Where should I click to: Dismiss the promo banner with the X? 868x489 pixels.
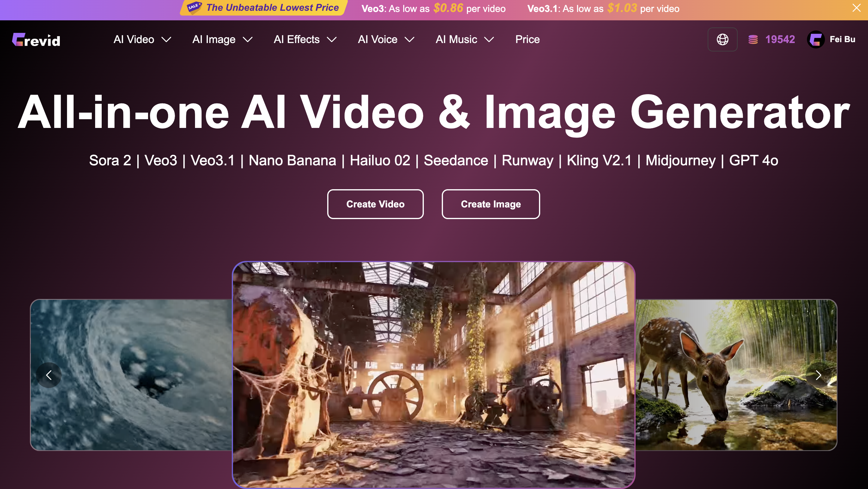point(856,8)
